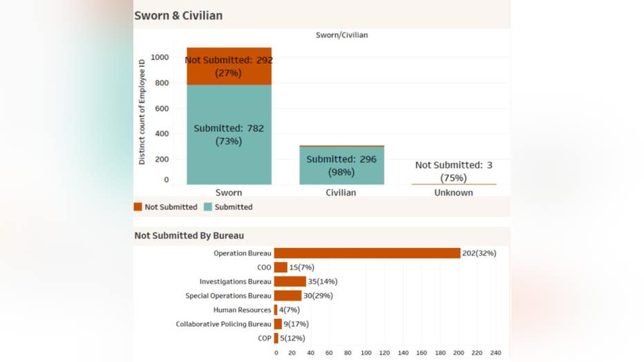Click the '1000' y-axis tick label
Viewport: 644px width, 362px height.
pyautogui.click(x=160, y=57)
